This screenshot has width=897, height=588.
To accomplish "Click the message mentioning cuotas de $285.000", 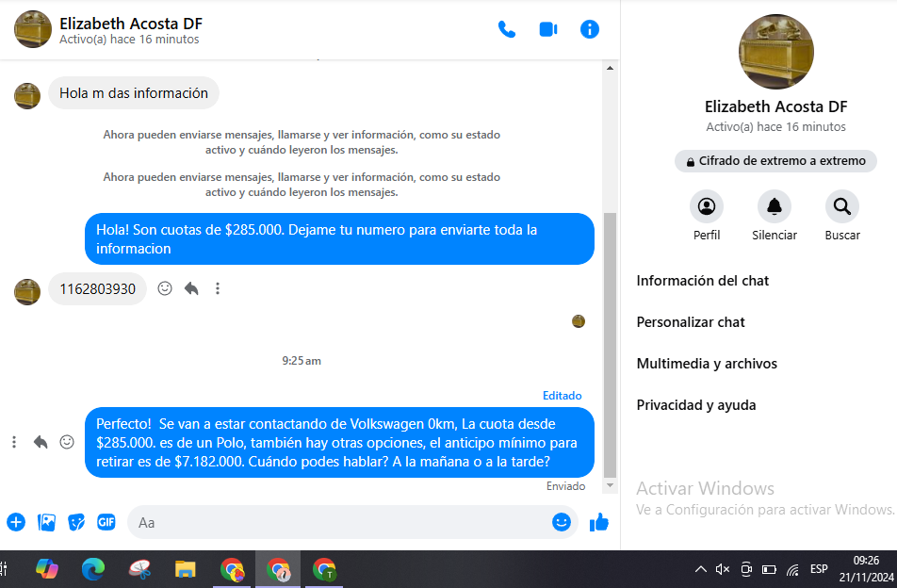I will (x=339, y=239).
